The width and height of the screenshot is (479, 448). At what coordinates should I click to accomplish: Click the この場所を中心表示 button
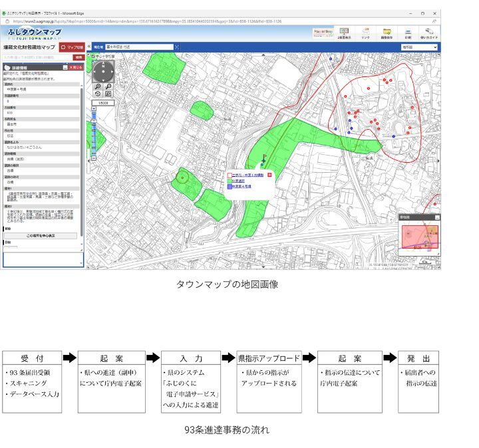click(41, 235)
